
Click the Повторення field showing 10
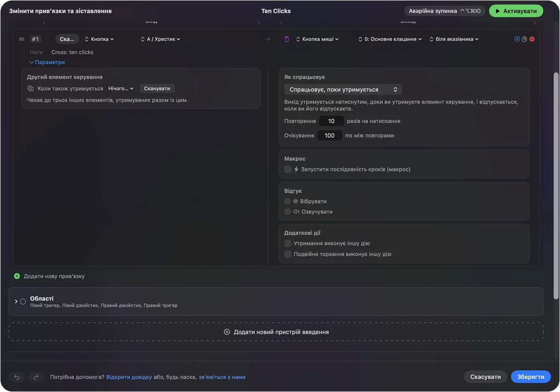[x=331, y=121]
